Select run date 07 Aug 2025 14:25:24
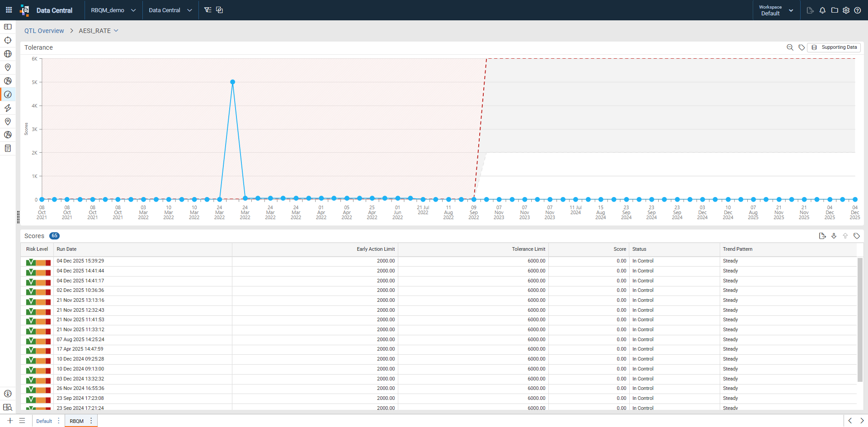The image size is (868, 427). pyautogui.click(x=80, y=340)
